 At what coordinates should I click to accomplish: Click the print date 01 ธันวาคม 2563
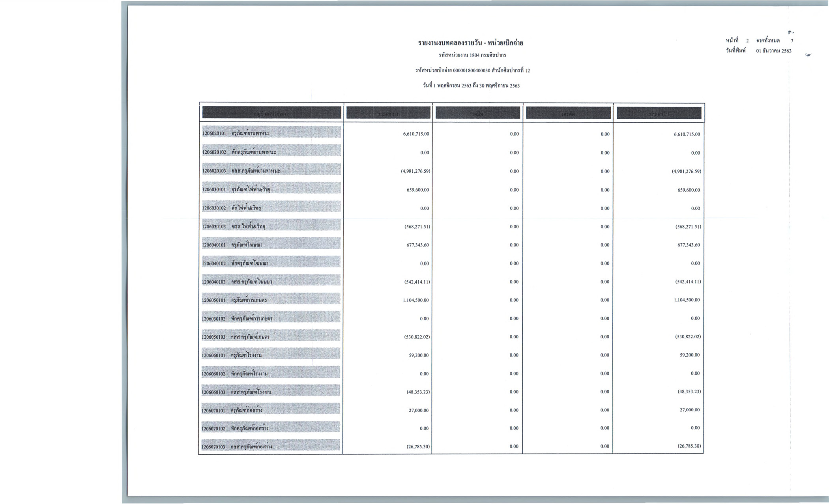(x=773, y=51)
